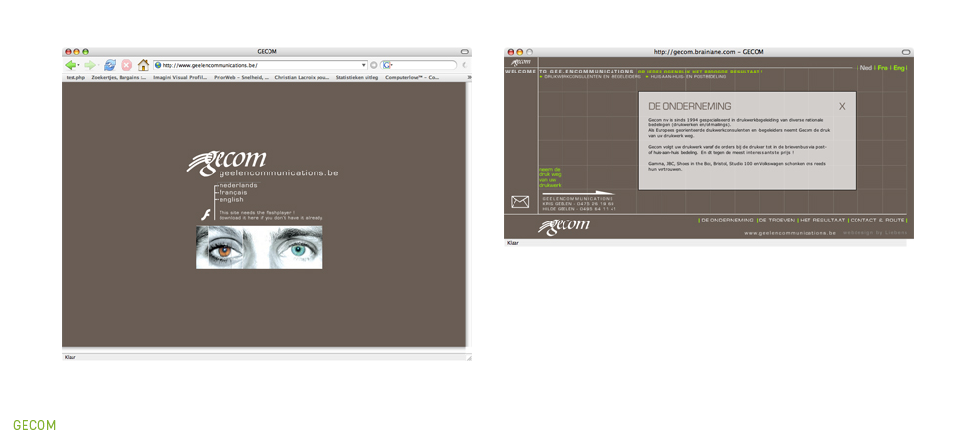Open the search engine selector dropdown
980x441 pixels.
point(392,65)
